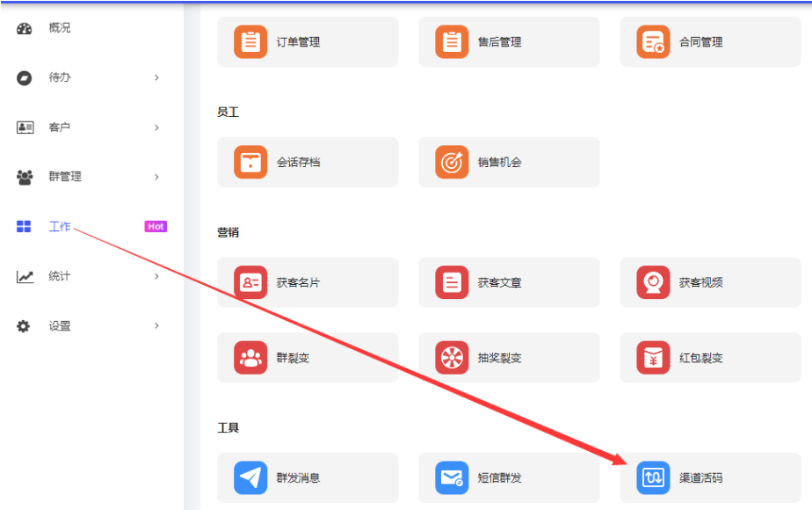This screenshot has width=812, height=510.
Task: Open the 渠道活码 card label
Action: click(x=701, y=477)
